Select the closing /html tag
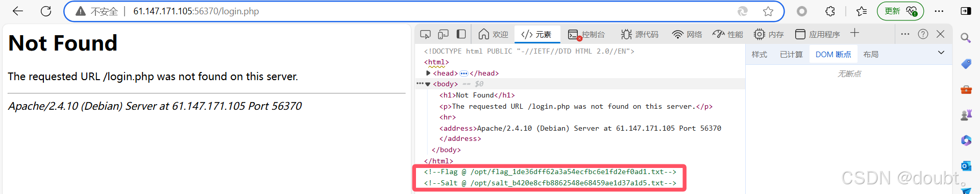The image size is (980, 194). click(438, 161)
